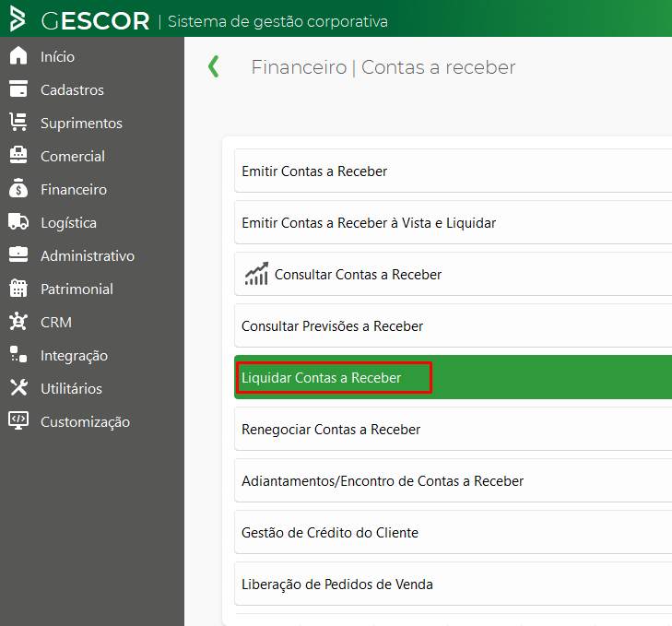Open Emitir Contas a Receber

(x=453, y=171)
